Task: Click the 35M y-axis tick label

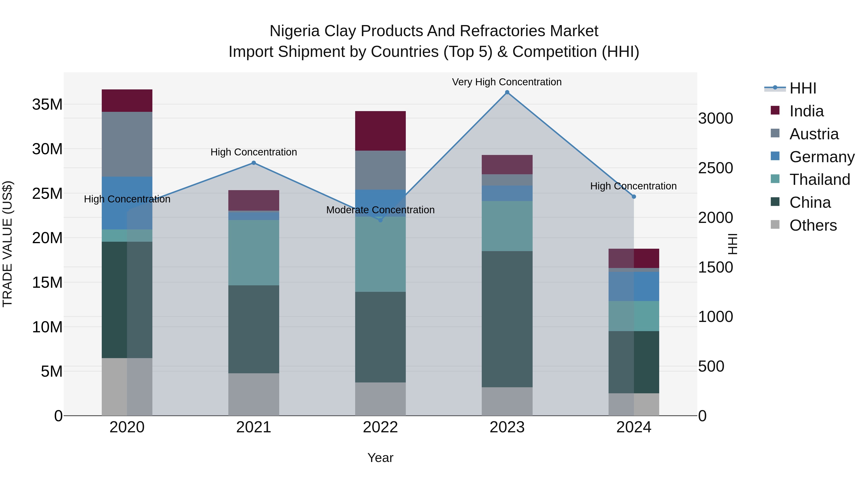Action: (47, 104)
